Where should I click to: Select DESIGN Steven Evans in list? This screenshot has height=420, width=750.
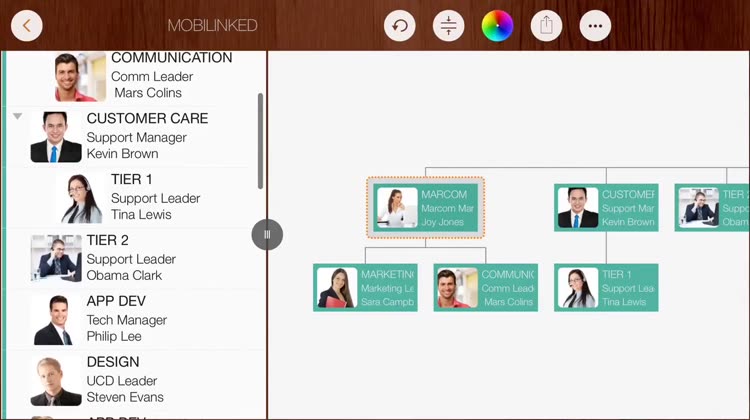click(135, 380)
